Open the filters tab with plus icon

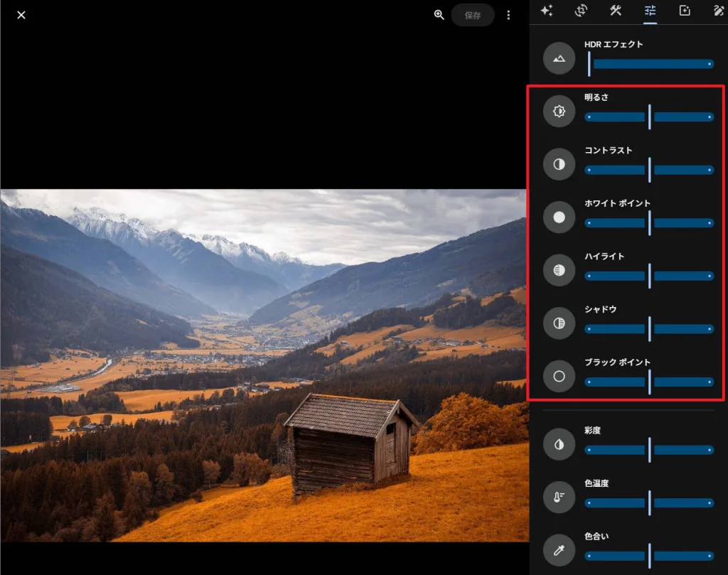coord(685,11)
